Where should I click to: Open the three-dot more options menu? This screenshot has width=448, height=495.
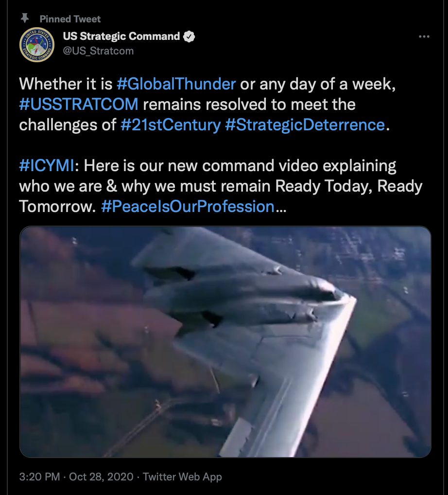pyautogui.click(x=424, y=36)
